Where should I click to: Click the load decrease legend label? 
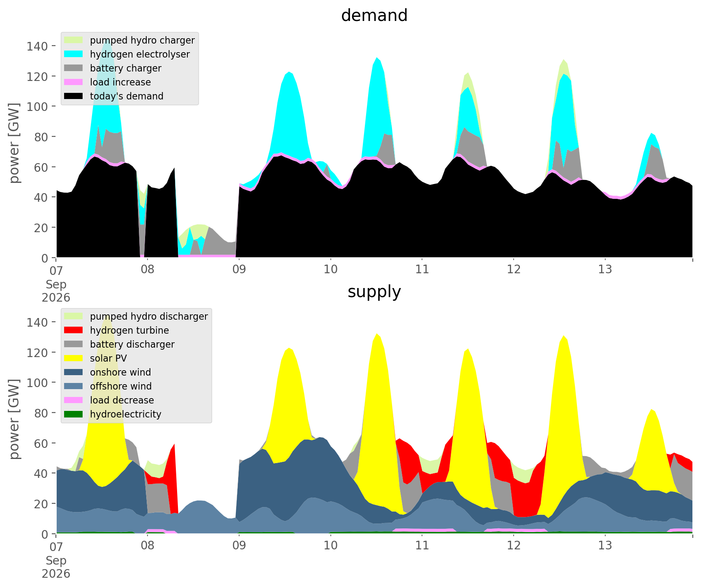click(122, 400)
